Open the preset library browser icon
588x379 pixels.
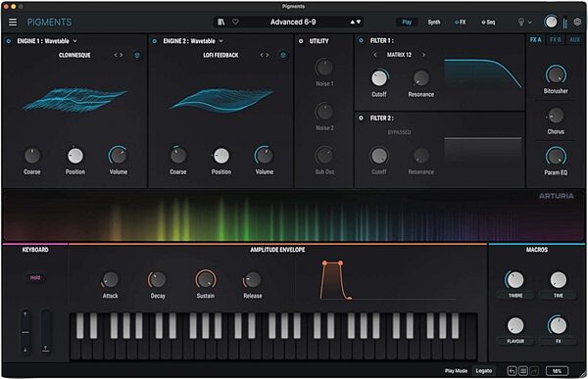221,23
